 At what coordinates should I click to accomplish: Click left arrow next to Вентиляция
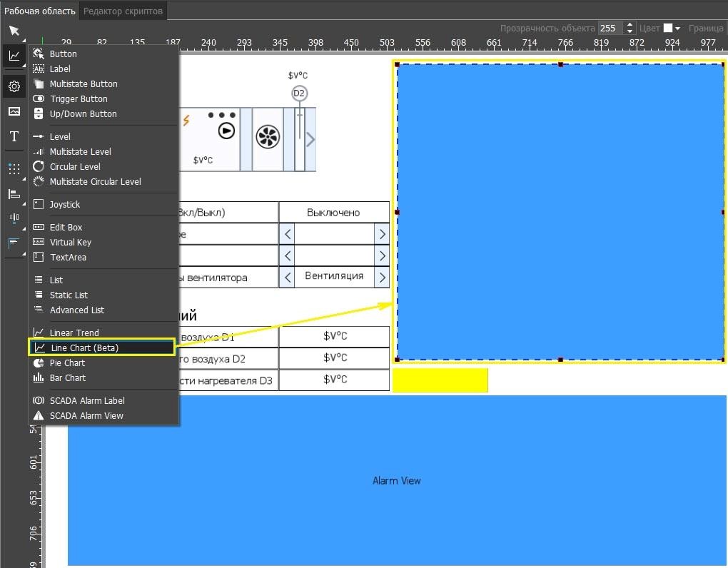(x=287, y=277)
